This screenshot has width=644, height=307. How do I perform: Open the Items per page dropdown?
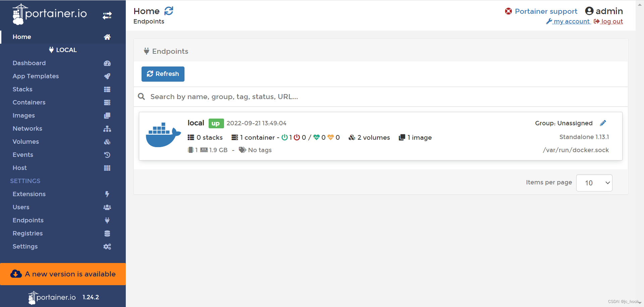click(x=594, y=183)
